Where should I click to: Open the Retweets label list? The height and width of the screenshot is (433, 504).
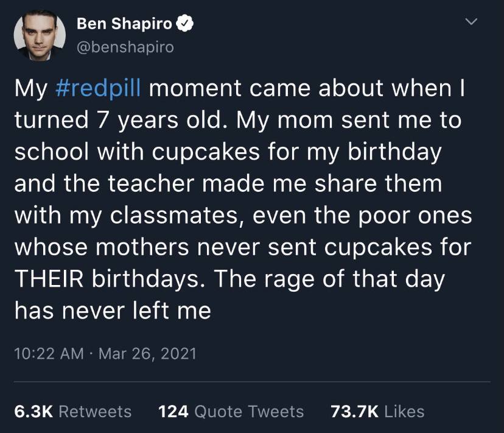pyautogui.click(x=95, y=412)
